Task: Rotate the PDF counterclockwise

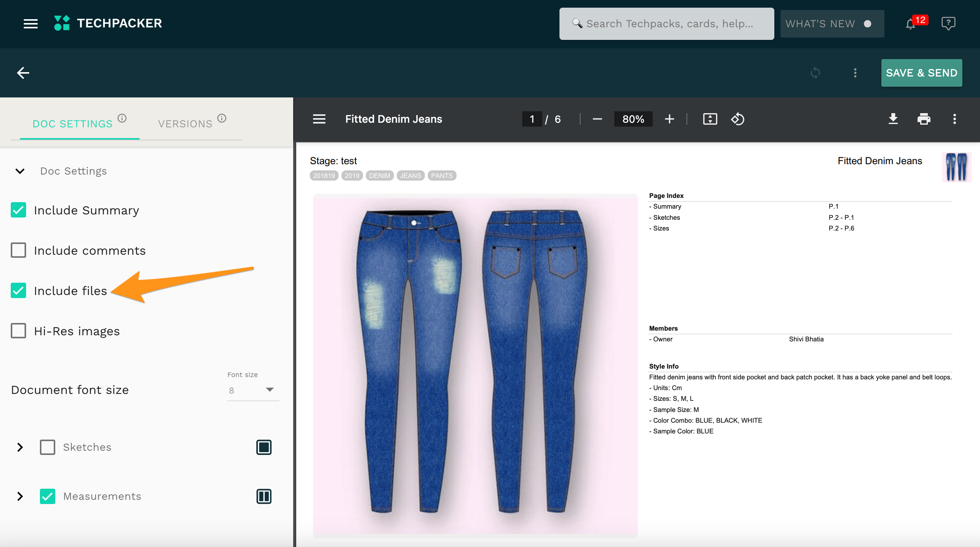Action: (x=737, y=119)
